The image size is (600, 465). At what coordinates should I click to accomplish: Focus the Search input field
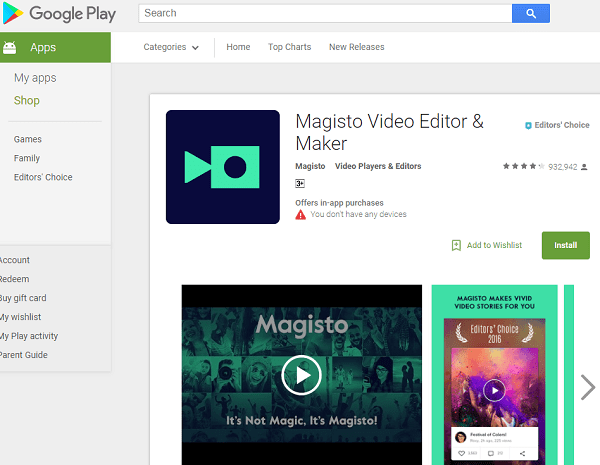tap(325, 13)
